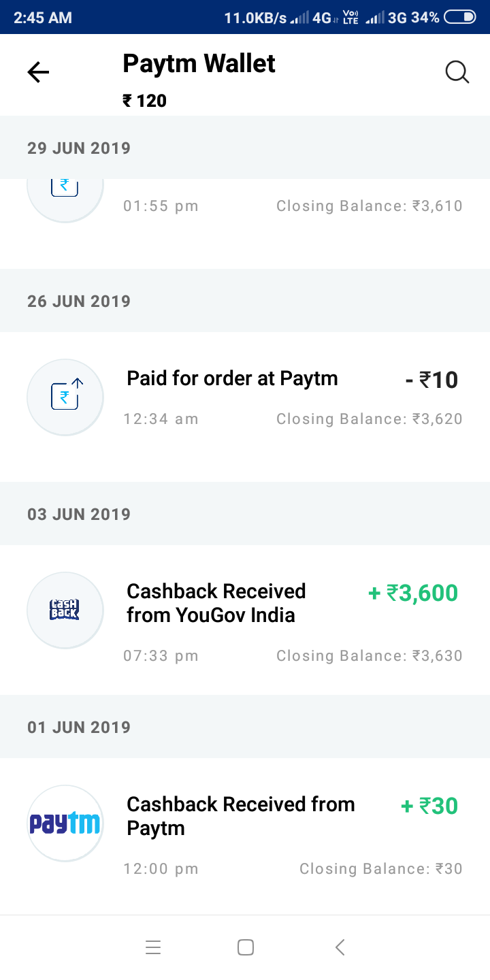Tap the Cashback badge icon for YouGov India
This screenshot has width=490, height=980.
click(x=65, y=610)
